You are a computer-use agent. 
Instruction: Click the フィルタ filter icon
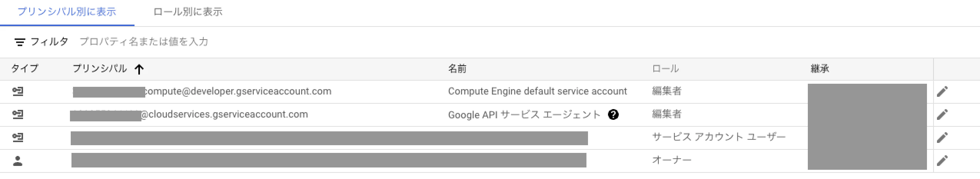pyautogui.click(x=20, y=42)
